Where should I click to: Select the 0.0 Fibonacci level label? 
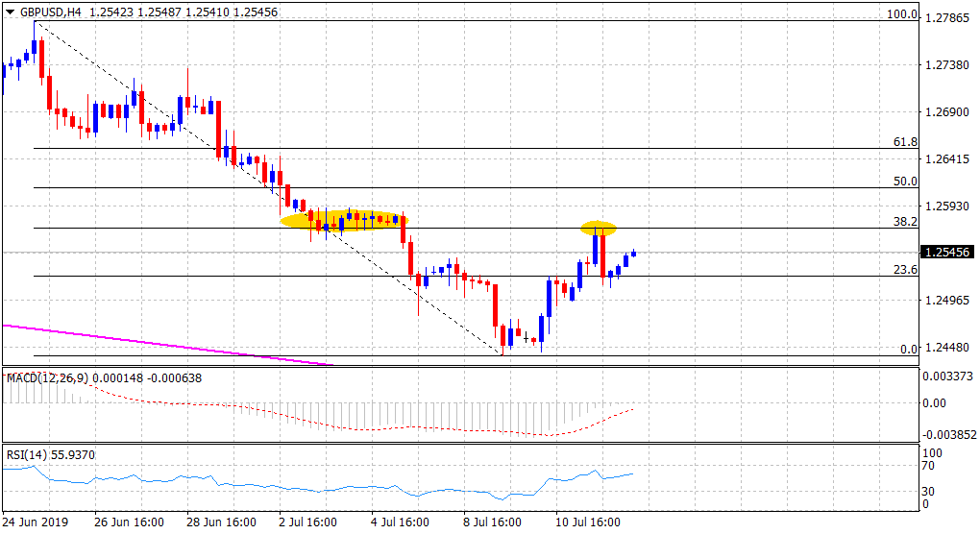(x=909, y=350)
